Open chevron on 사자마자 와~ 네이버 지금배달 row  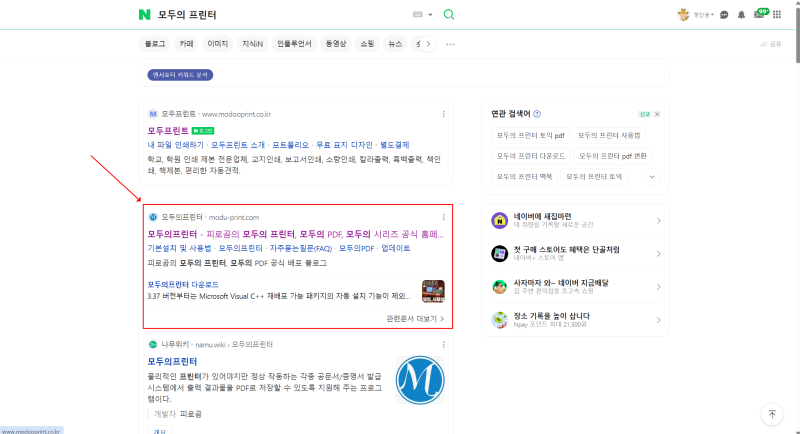(x=659, y=287)
